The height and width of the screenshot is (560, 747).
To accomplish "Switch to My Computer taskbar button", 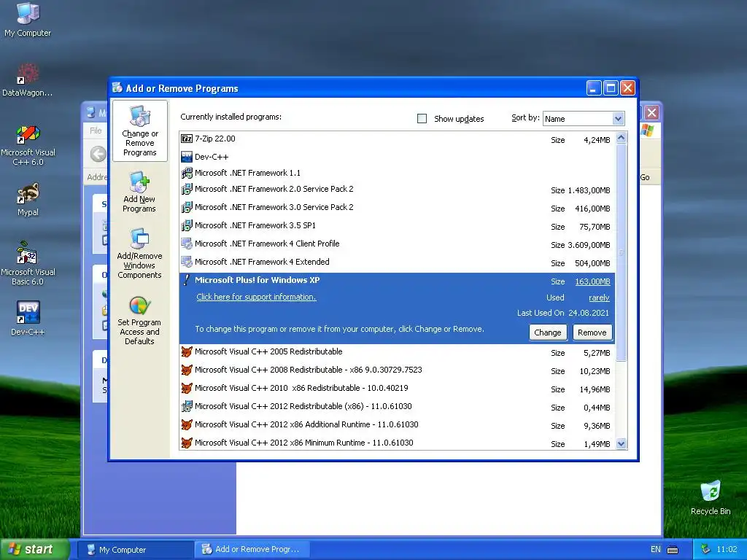I will pos(135,550).
